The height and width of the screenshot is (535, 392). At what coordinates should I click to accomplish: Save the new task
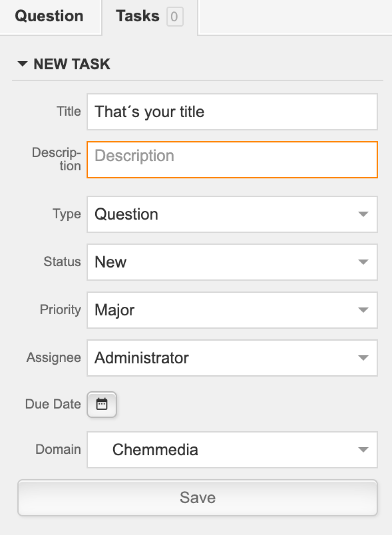click(x=198, y=497)
